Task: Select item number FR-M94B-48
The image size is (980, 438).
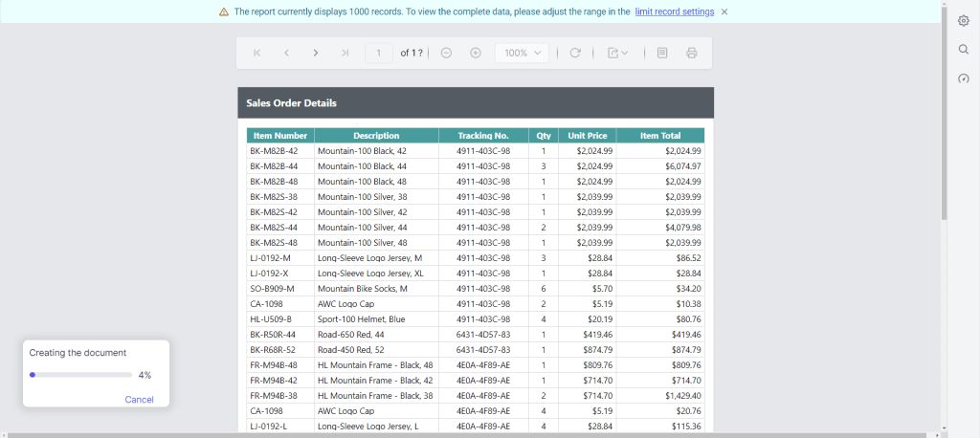Action: coord(274,365)
